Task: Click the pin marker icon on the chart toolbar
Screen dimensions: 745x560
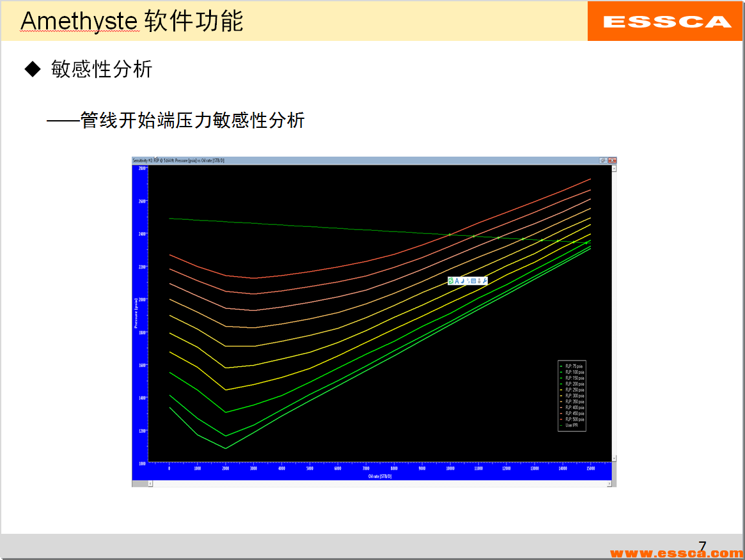Action: 467,281
